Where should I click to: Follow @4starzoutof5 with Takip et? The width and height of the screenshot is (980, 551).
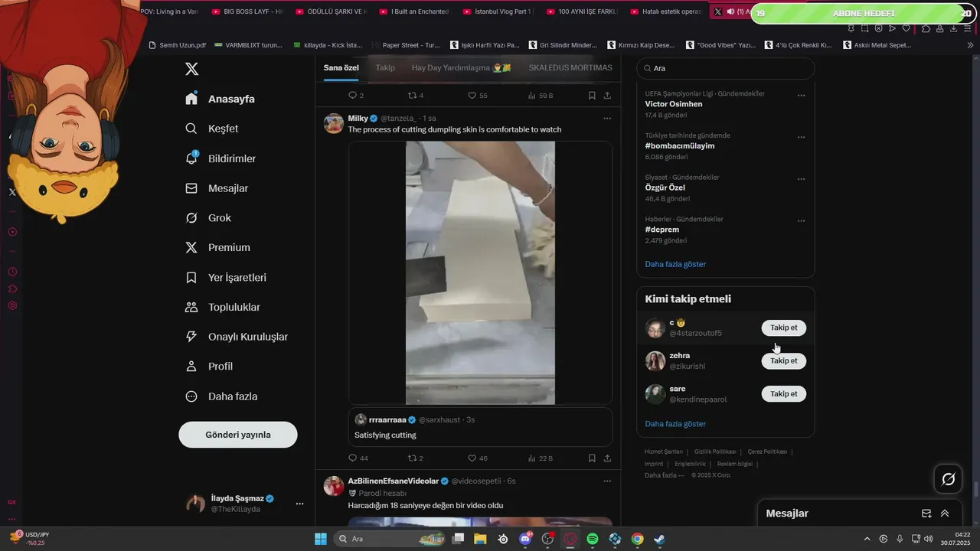point(784,328)
